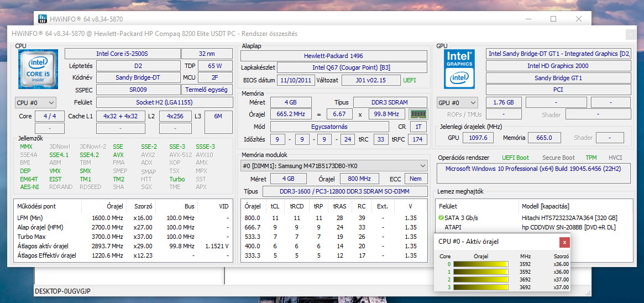Click the SR009 SSPEC value

pos(138,90)
